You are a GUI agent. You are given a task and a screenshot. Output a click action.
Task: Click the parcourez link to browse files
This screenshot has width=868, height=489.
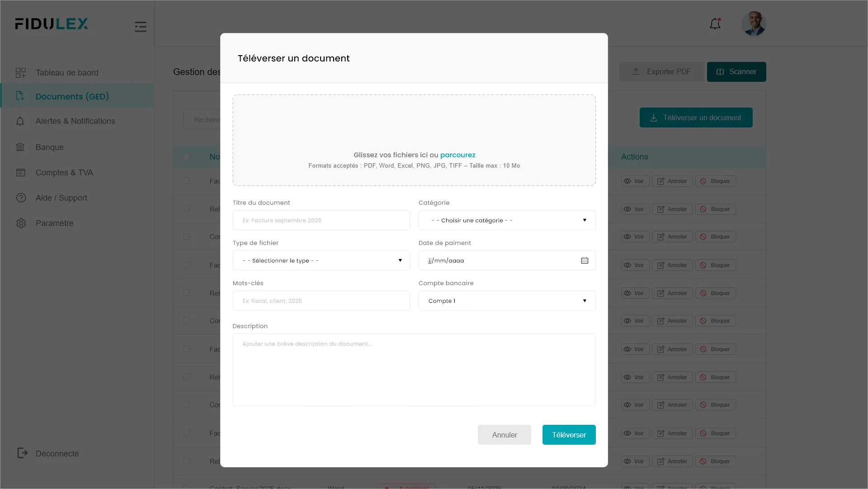pyautogui.click(x=458, y=155)
